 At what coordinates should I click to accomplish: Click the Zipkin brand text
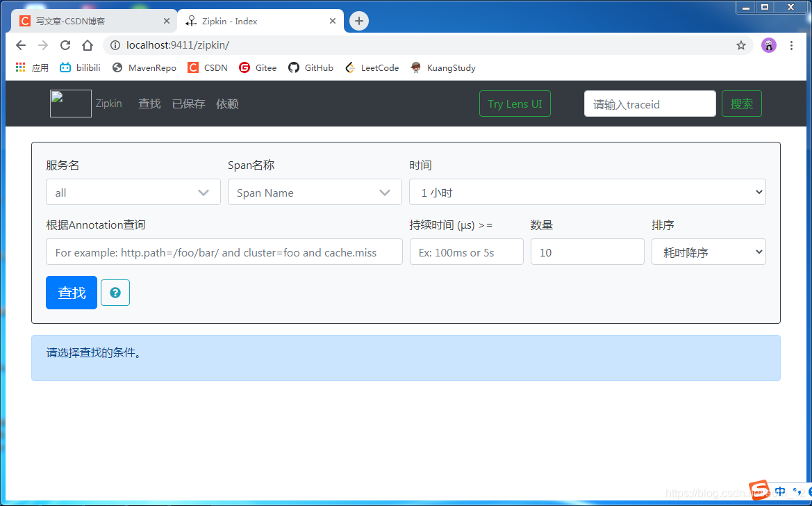109,104
